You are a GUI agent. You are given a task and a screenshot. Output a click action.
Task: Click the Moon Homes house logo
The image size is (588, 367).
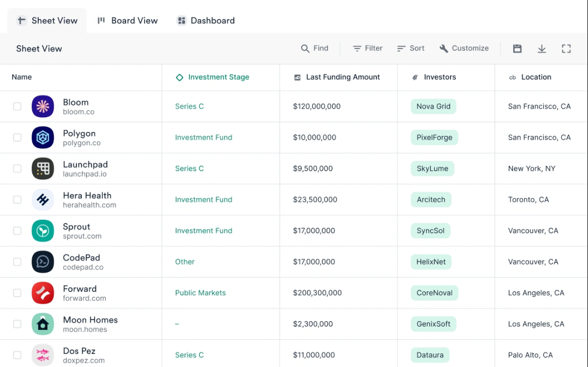coord(43,324)
